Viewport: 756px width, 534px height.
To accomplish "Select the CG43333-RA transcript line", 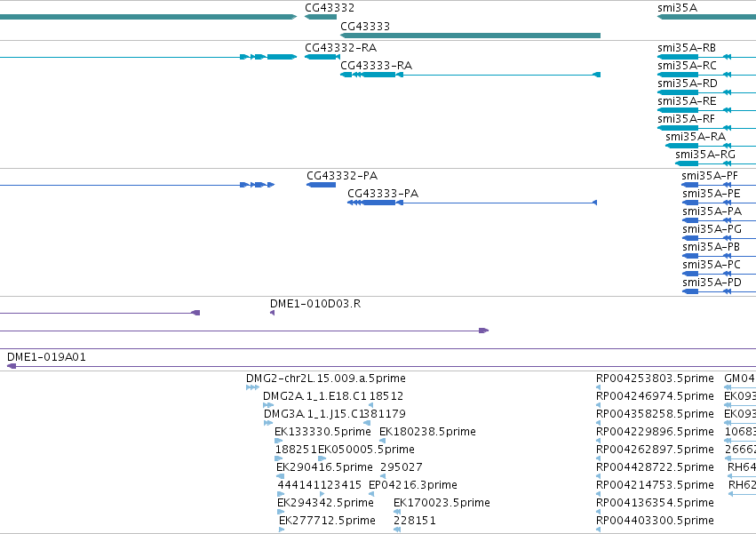I will click(x=470, y=75).
